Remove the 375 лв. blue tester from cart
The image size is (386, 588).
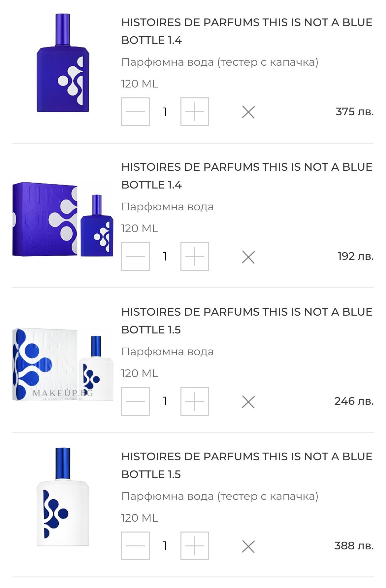(x=248, y=112)
